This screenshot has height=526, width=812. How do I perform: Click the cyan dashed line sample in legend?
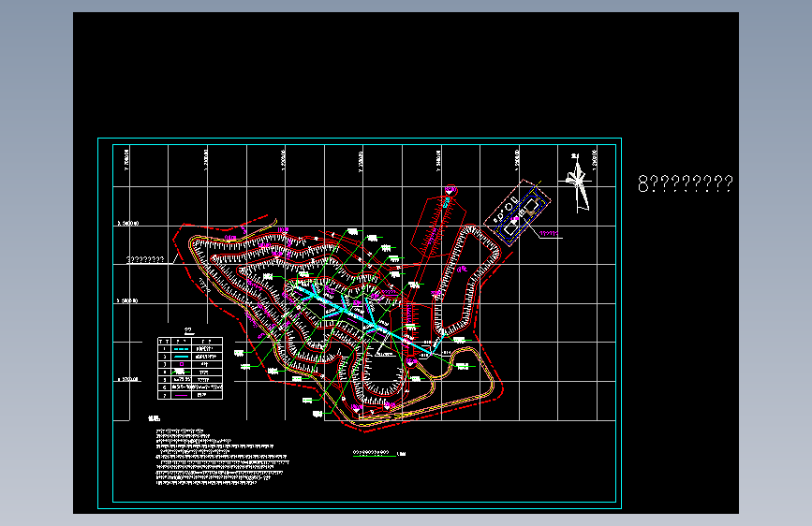[181, 349]
